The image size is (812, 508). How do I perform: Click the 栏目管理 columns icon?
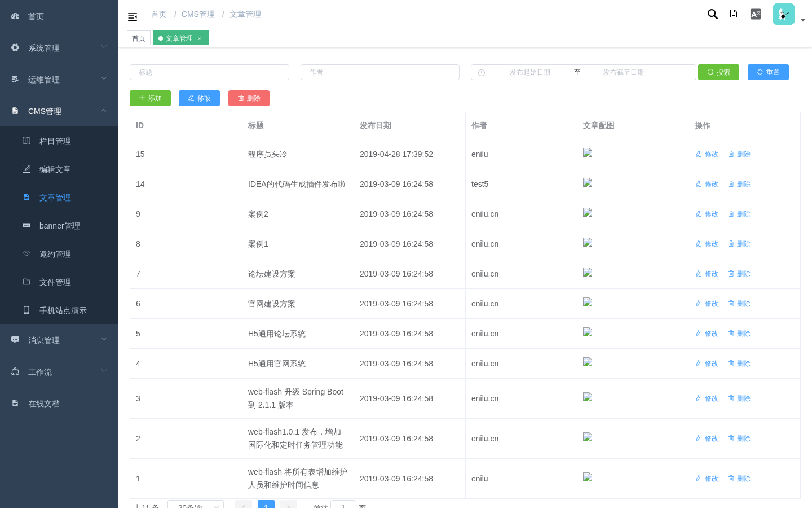pos(27,141)
